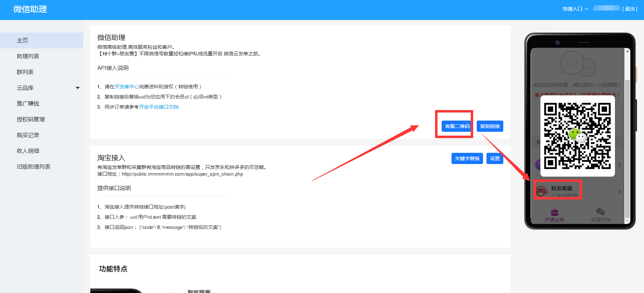Click the 关键字替换 button
This screenshot has width=644, height=293.
coord(467,158)
